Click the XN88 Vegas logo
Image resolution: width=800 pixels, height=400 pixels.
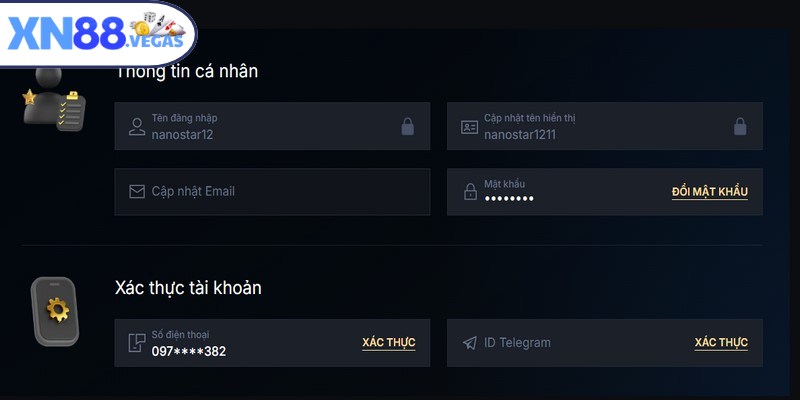[x=97, y=33]
